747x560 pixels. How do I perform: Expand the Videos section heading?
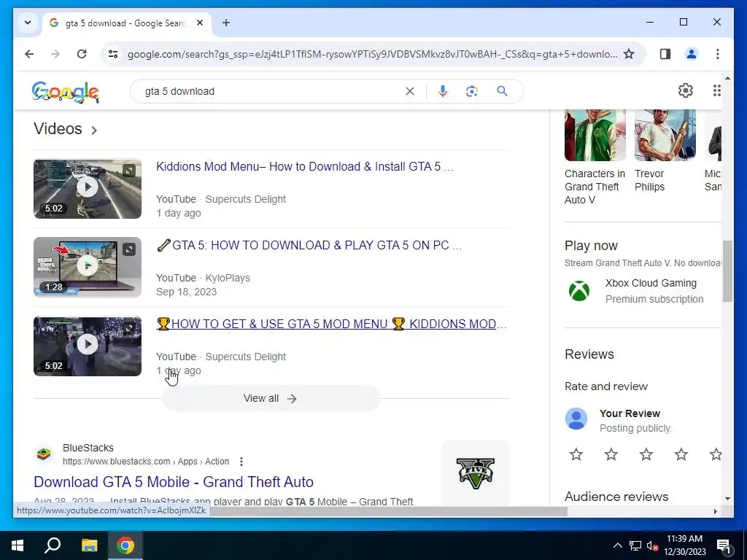coord(65,129)
